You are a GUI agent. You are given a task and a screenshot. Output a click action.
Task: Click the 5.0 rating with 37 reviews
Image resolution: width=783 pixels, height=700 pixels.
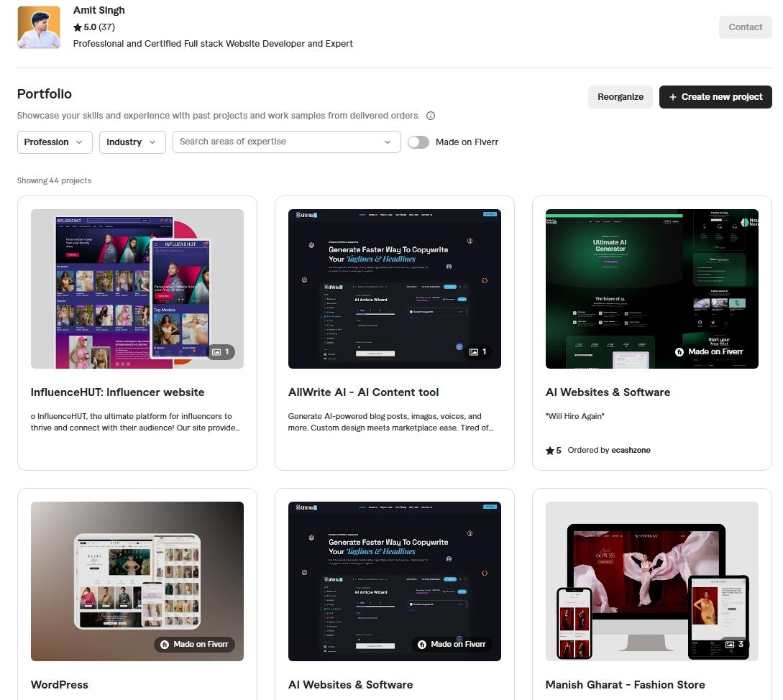click(94, 27)
